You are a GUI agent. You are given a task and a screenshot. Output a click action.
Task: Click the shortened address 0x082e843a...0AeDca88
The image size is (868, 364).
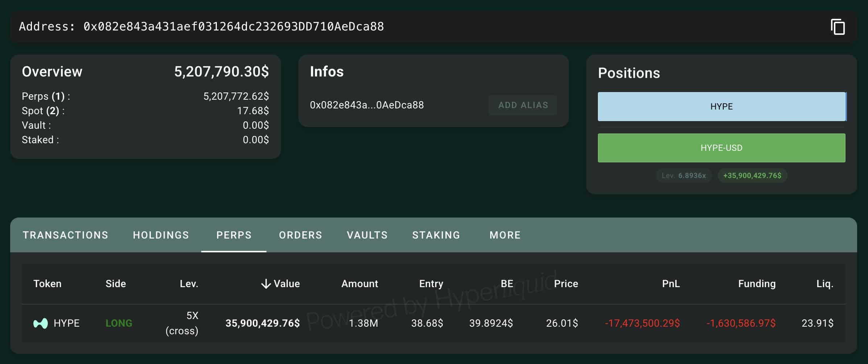pyautogui.click(x=366, y=105)
